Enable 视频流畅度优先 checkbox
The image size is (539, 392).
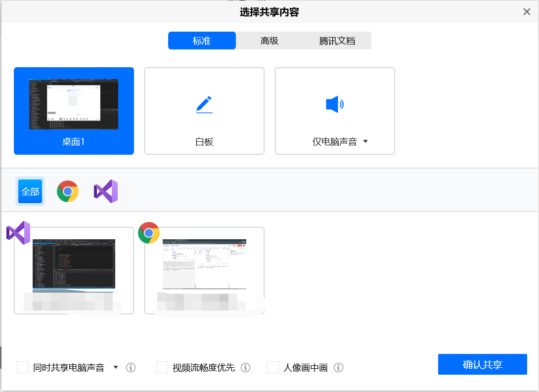coord(162,367)
